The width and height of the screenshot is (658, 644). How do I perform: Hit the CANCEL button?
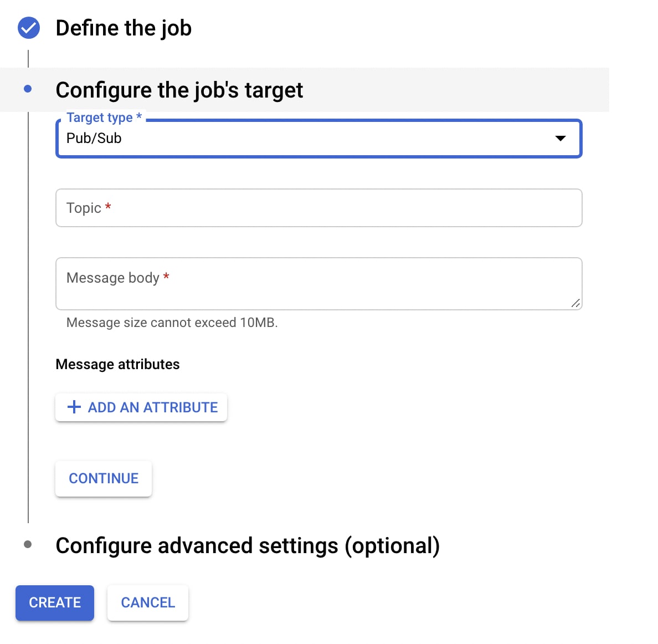148,602
